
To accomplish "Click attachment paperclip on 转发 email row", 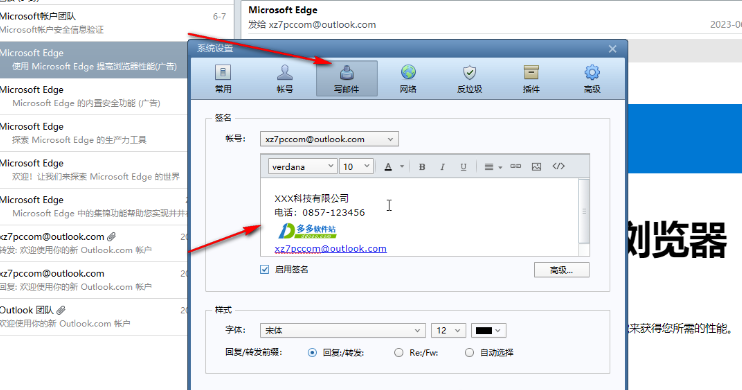I will [x=111, y=237].
